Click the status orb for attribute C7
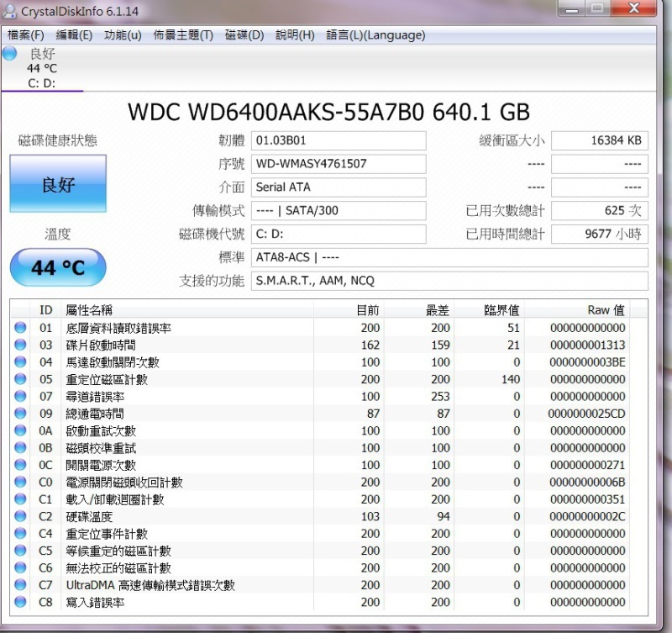Screen dimensions: 672x633 pyautogui.click(x=20, y=585)
